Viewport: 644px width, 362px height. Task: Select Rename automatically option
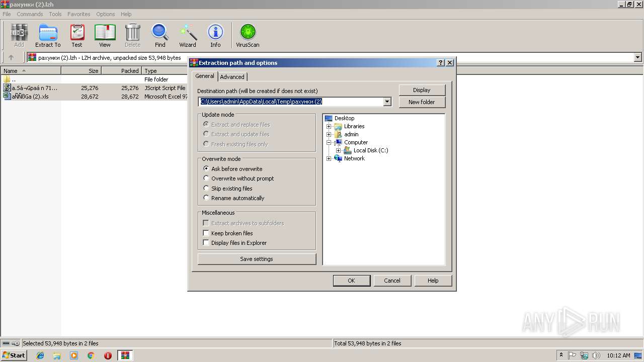pyautogui.click(x=206, y=198)
